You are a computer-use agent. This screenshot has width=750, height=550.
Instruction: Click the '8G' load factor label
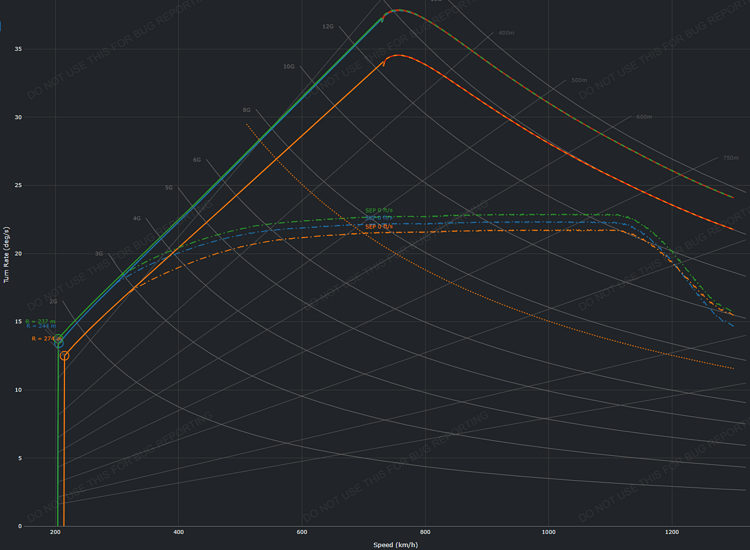coord(246,110)
